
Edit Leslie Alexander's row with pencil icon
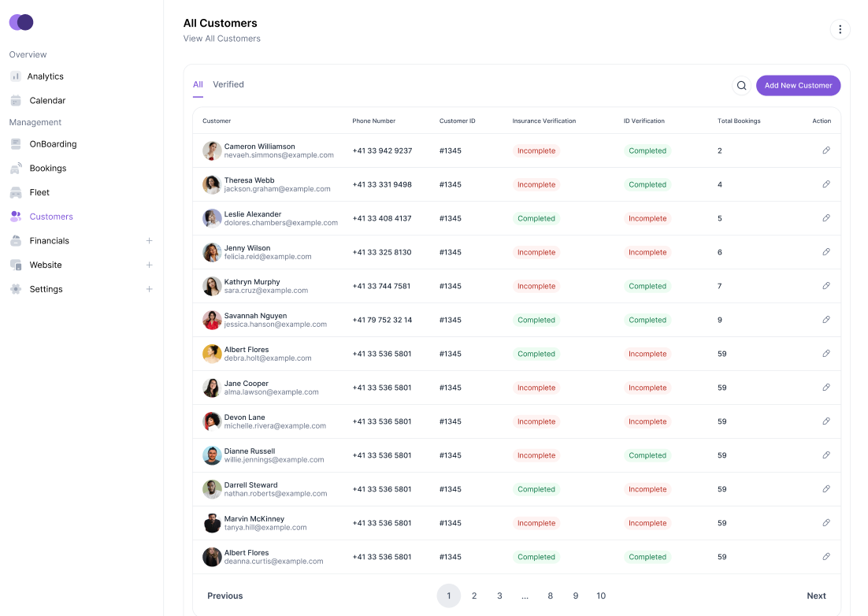826,218
